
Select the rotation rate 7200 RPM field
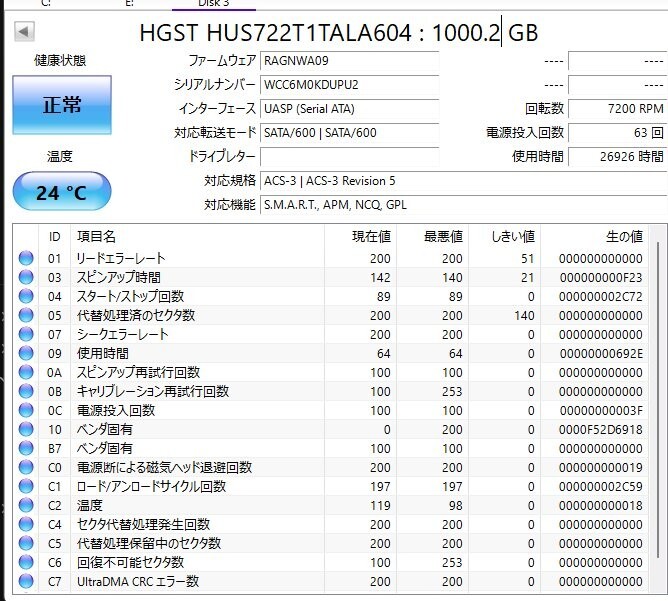pyautogui.click(x=617, y=109)
